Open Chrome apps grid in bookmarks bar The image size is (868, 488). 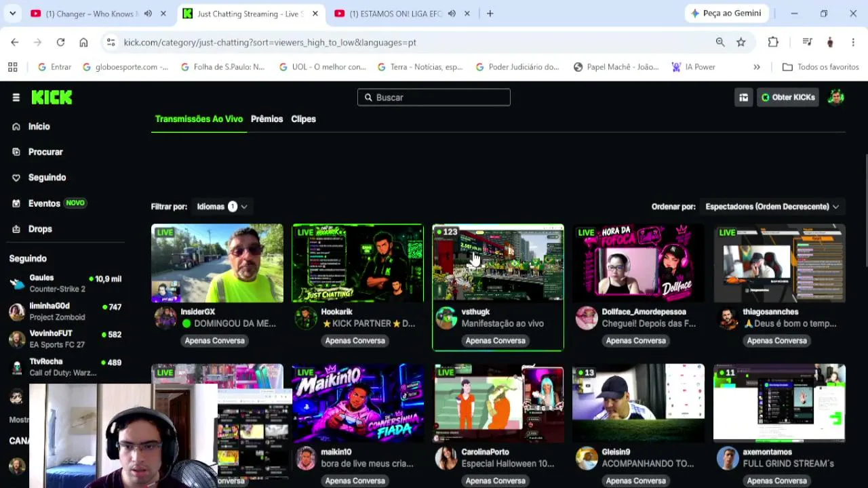click(12, 67)
